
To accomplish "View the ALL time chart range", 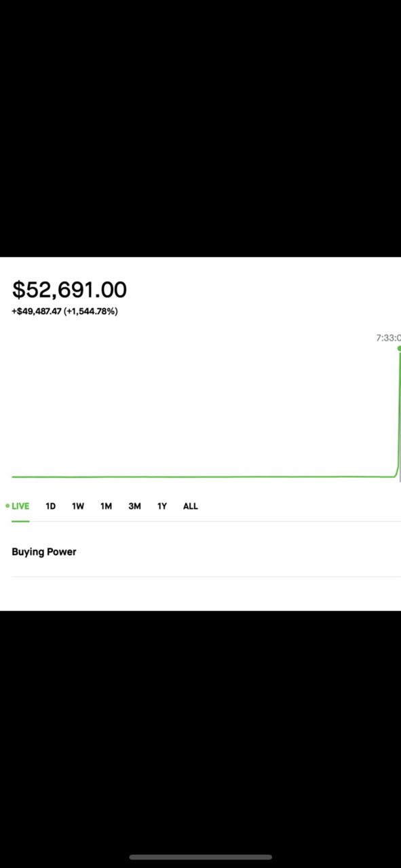I will pos(191,506).
